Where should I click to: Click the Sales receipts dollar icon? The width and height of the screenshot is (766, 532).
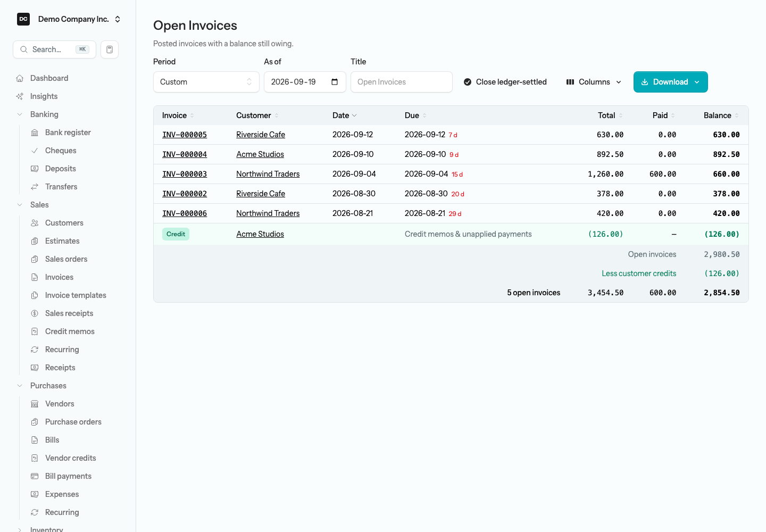[x=35, y=313]
